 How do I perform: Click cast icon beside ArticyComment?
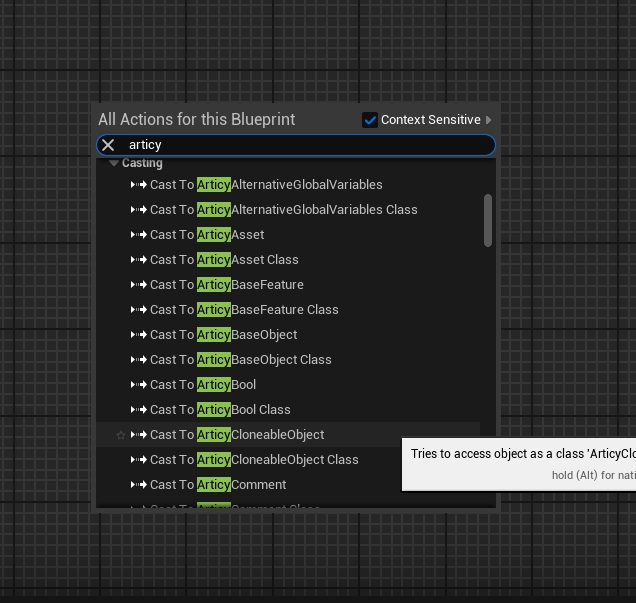tap(139, 485)
